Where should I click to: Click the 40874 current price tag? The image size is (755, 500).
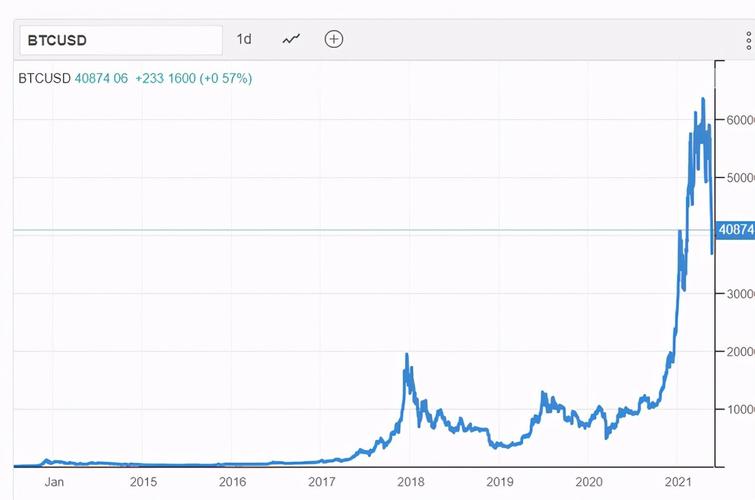tap(736, 230)
